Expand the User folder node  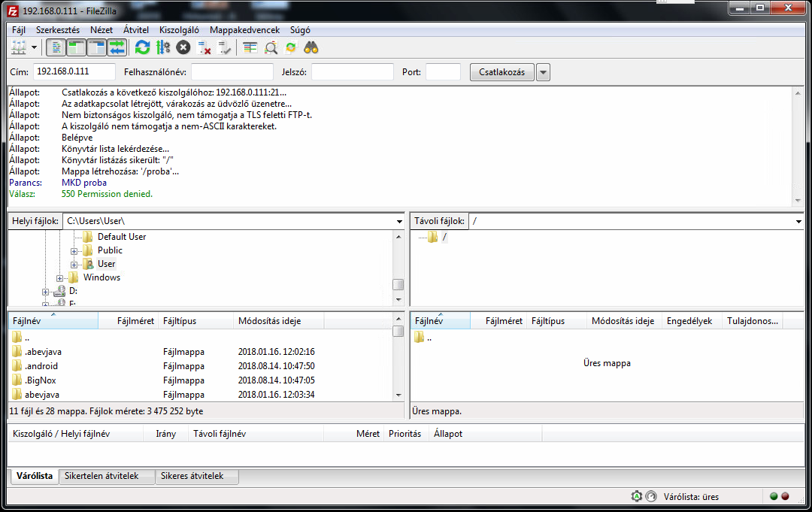(74, 265)
